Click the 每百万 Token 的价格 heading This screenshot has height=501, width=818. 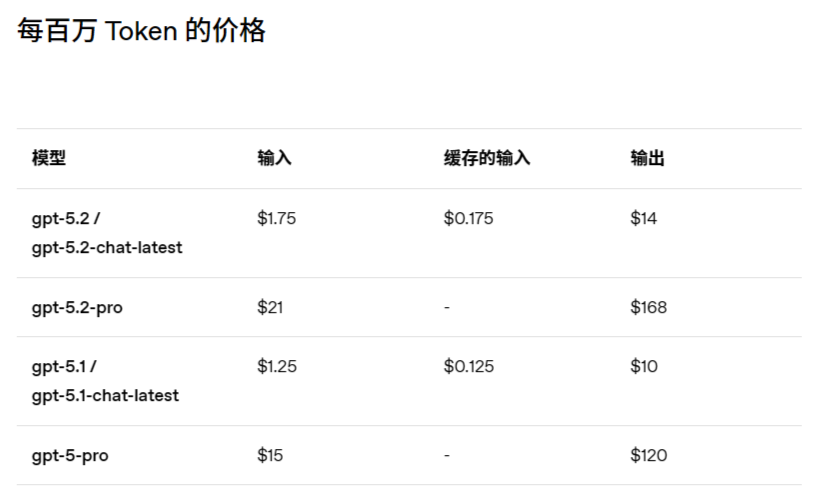coord(141,31)
